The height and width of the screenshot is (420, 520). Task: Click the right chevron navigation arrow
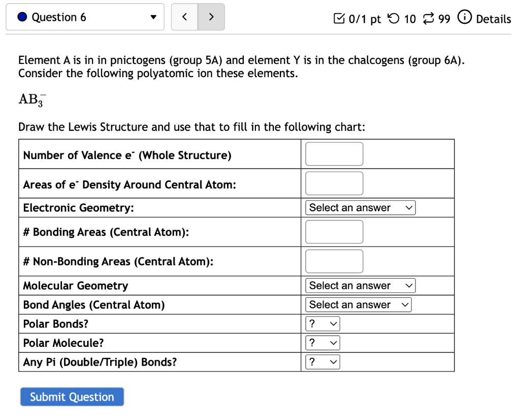pos(211,17)
